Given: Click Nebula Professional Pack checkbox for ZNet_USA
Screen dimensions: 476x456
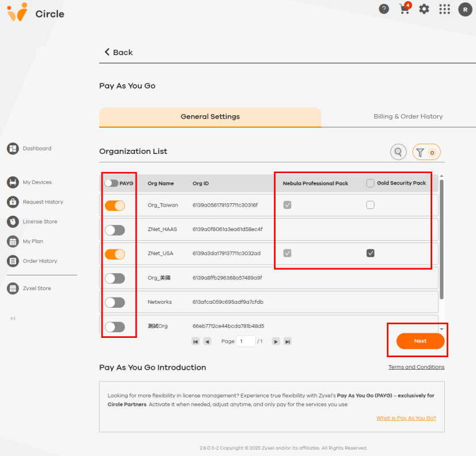Looking at the screenshot, I should (x=287, y=253).
